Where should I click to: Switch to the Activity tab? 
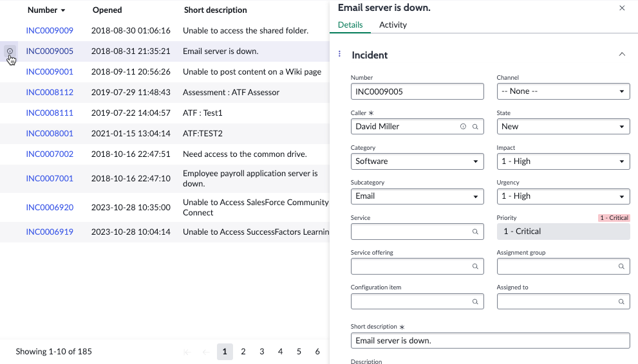393,25
